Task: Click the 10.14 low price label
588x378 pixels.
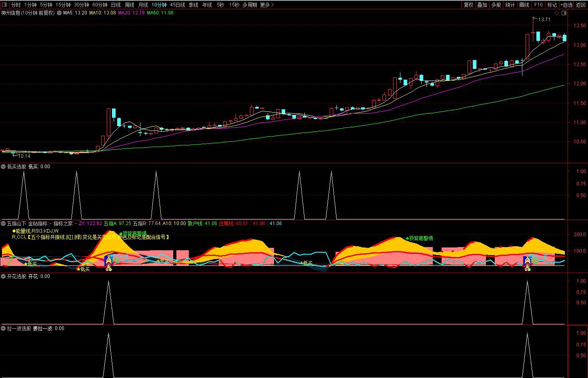Action: coord(24,156)
